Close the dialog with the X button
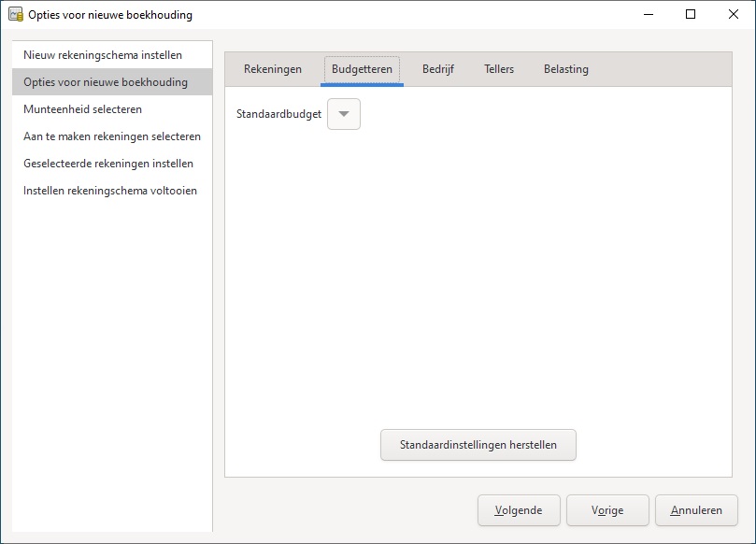The image size is (756, 544). pos(733,15)
